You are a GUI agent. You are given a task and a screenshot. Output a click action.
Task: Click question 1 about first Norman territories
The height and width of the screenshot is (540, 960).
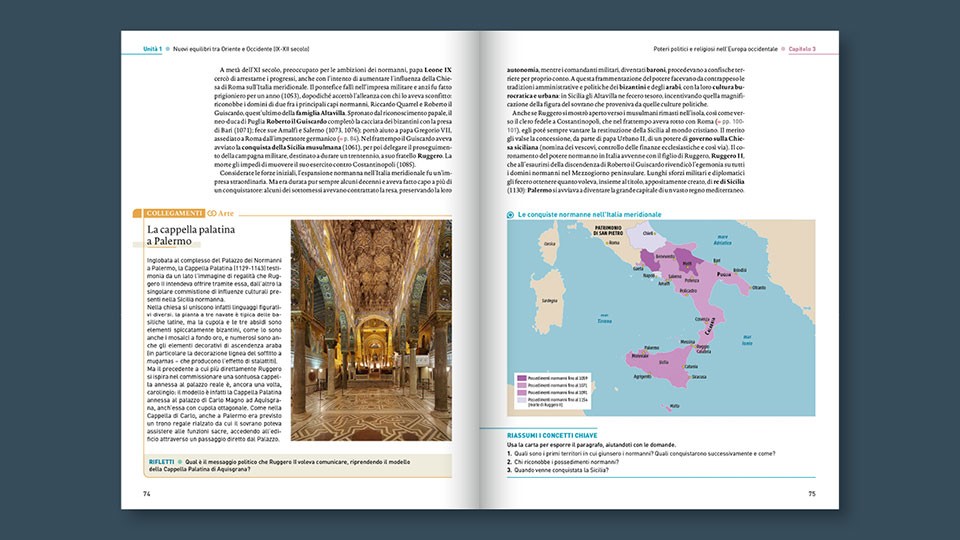click(641, 454)
